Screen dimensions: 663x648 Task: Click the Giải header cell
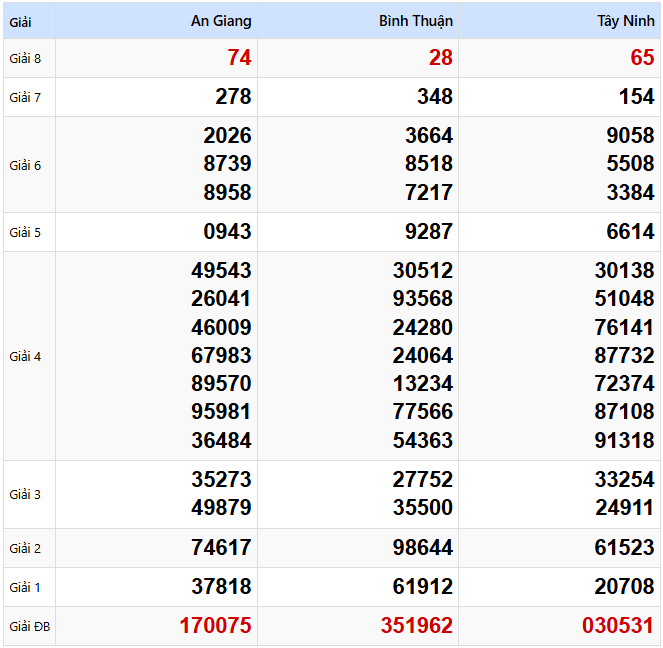tap(21, 21)
